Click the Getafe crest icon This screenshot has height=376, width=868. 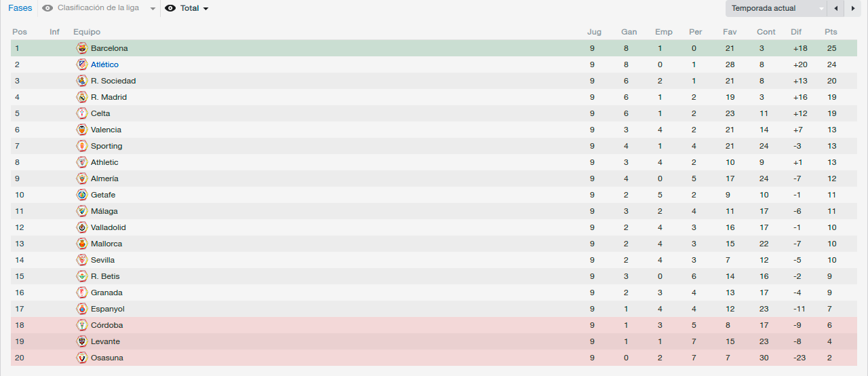point(82,195)
